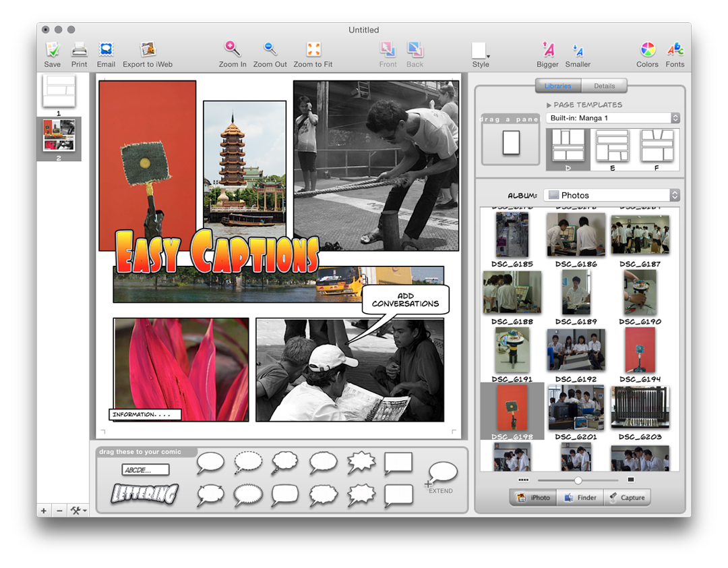
Task: Bring object to Front icon
Action: (388, 49)
